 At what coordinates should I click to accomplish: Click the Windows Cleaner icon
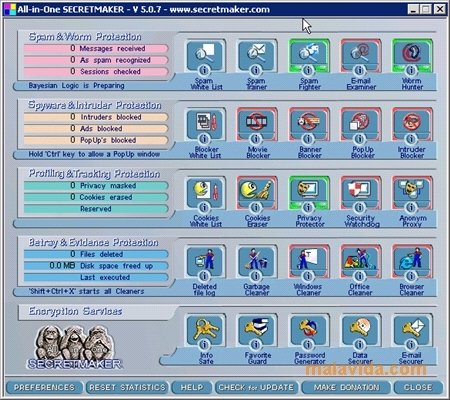pos(309,261)
